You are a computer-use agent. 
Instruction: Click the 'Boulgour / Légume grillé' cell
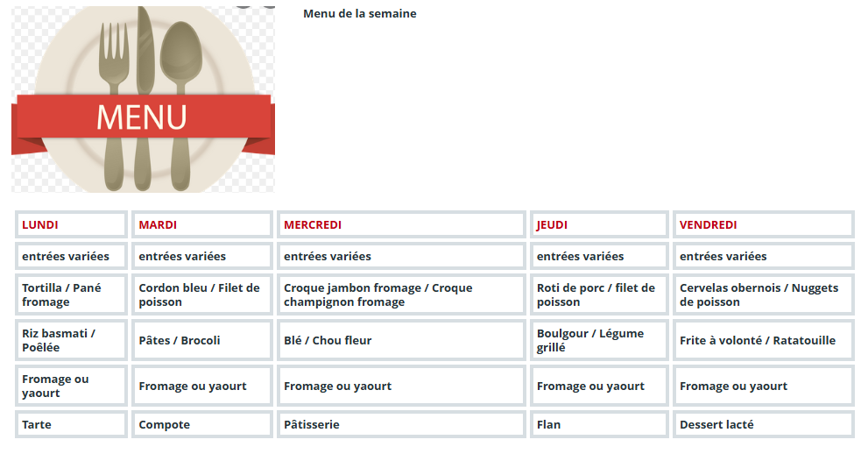599,340
